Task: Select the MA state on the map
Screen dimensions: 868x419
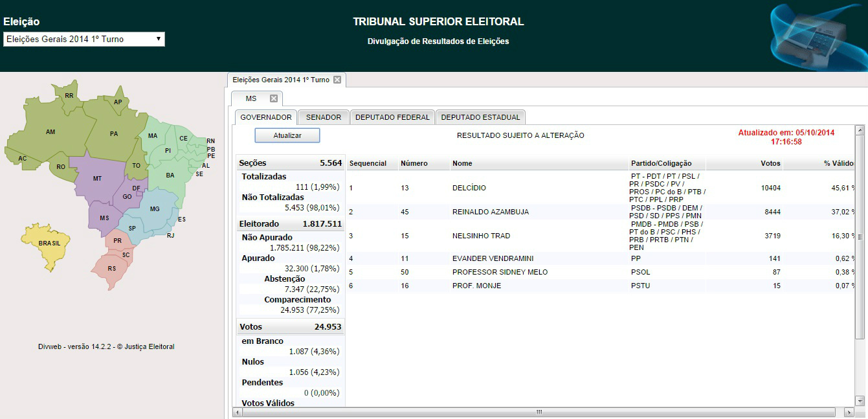Action: (x=153, y=135)
